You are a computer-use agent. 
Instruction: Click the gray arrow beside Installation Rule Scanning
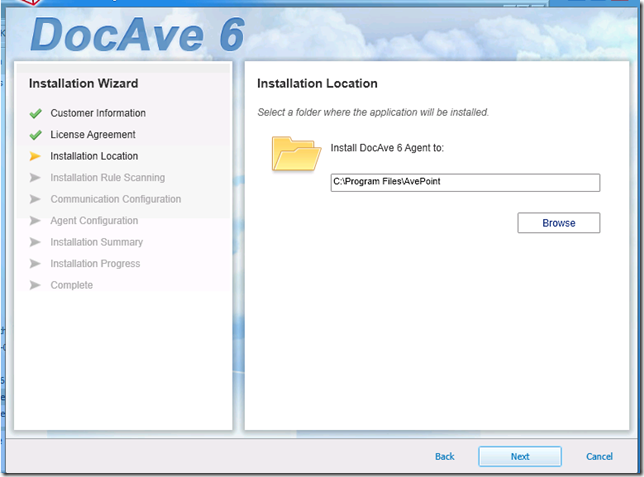[35, 177]
